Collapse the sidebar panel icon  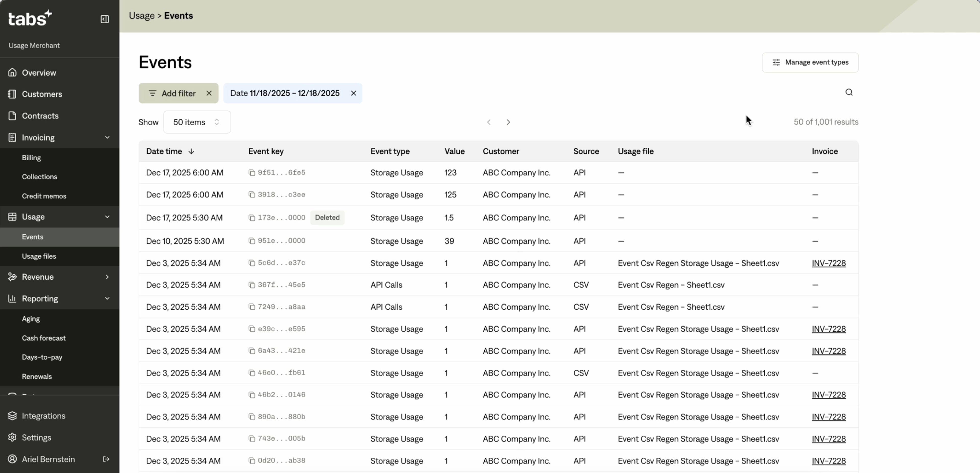tap(105, 19)
